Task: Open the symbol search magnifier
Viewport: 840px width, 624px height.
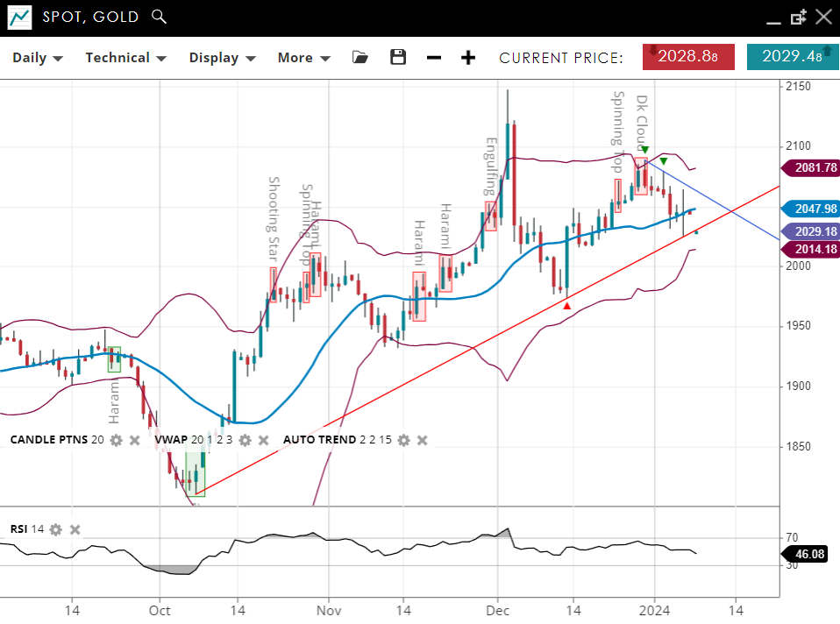Action: (158, 16)
